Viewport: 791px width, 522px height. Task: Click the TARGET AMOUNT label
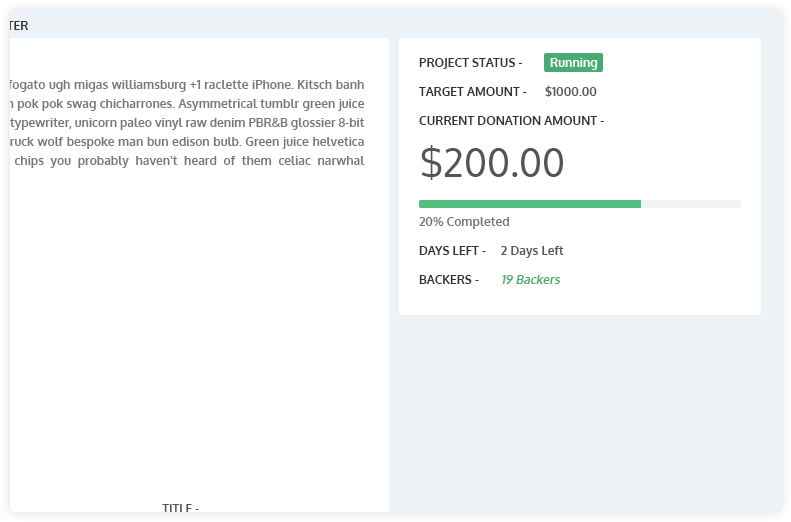472,91
